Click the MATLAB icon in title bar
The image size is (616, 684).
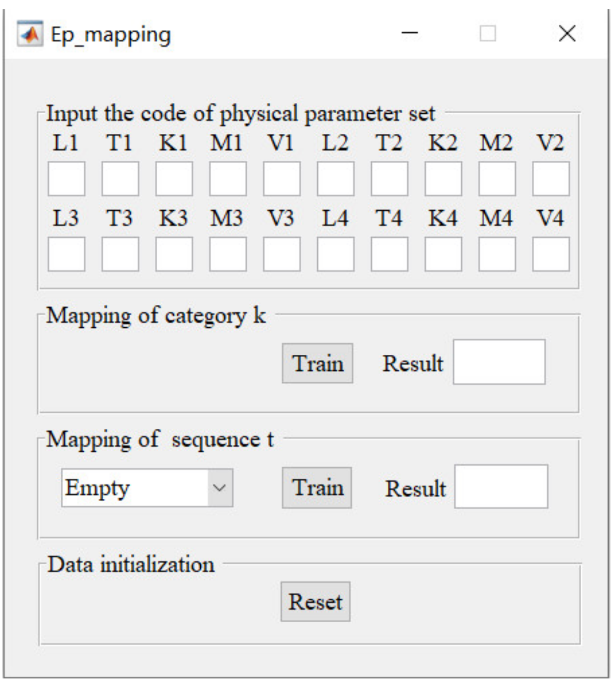(30, 34)
